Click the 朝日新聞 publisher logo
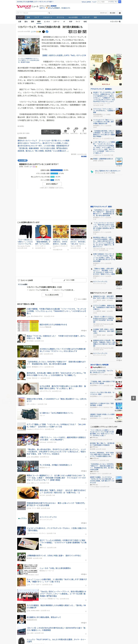This screenshot has height=644, width=138. coord(77,32)
